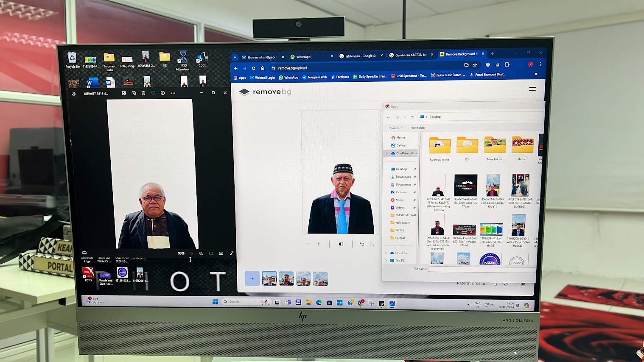Screen dimensions: 644x362
Task: Go to the Chrome home page
Action: click(x=263, y=68)
